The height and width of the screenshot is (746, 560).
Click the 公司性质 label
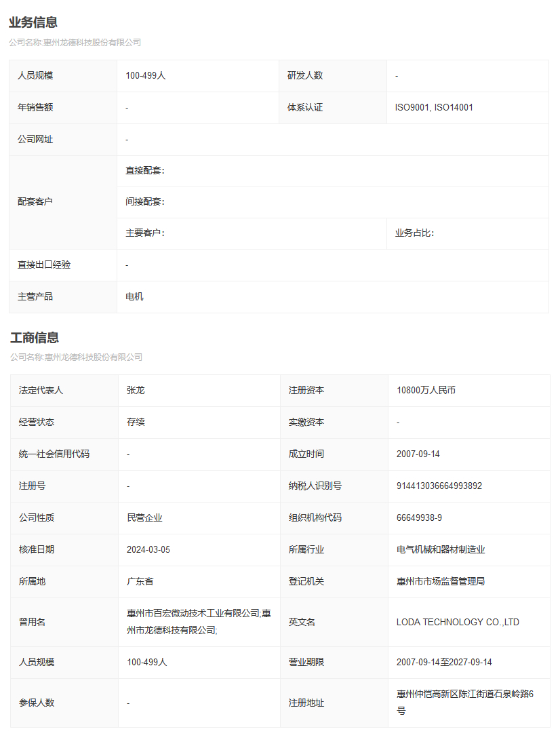37,518
